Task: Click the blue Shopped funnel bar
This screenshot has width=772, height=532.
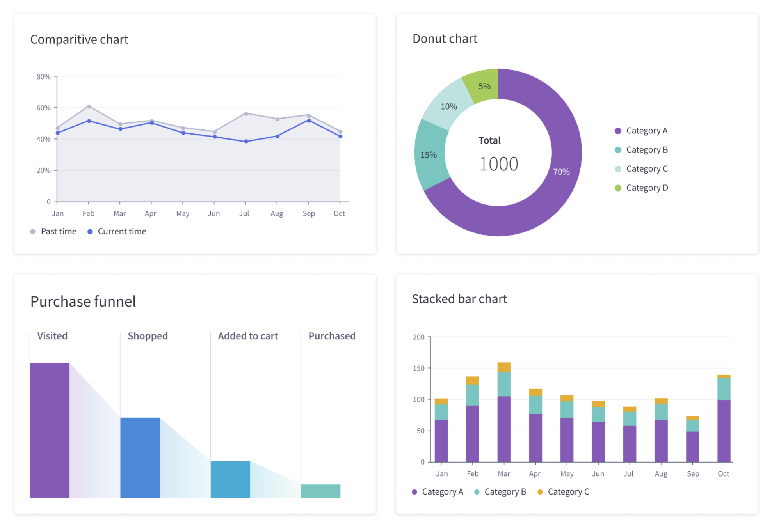Action: pyautogui.click(x=140, y=457)
